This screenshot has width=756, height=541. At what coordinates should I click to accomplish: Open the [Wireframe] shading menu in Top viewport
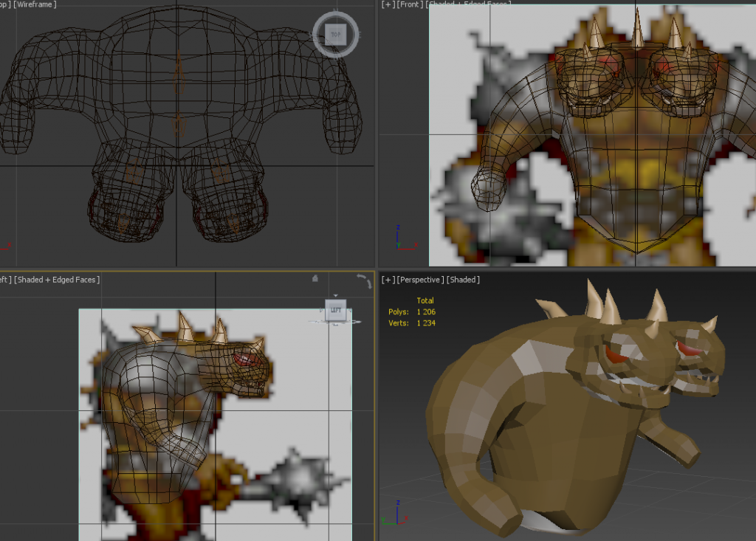tap(35, 4)
